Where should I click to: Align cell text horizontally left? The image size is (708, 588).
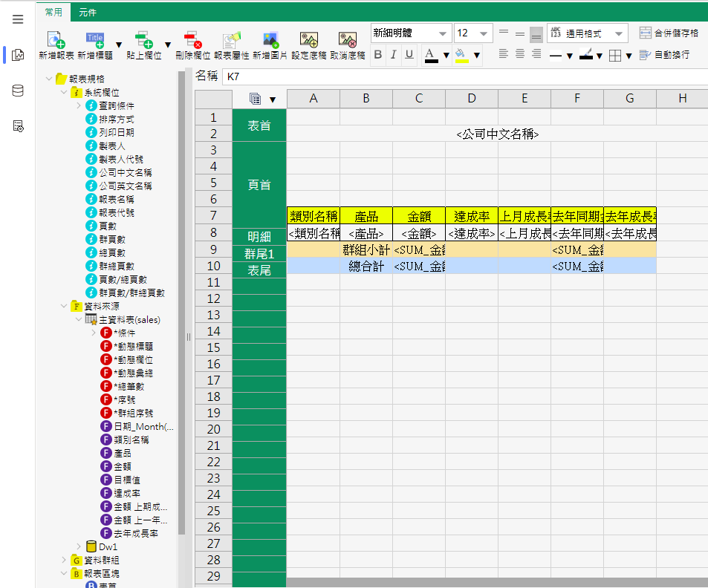tap(504, 54)
